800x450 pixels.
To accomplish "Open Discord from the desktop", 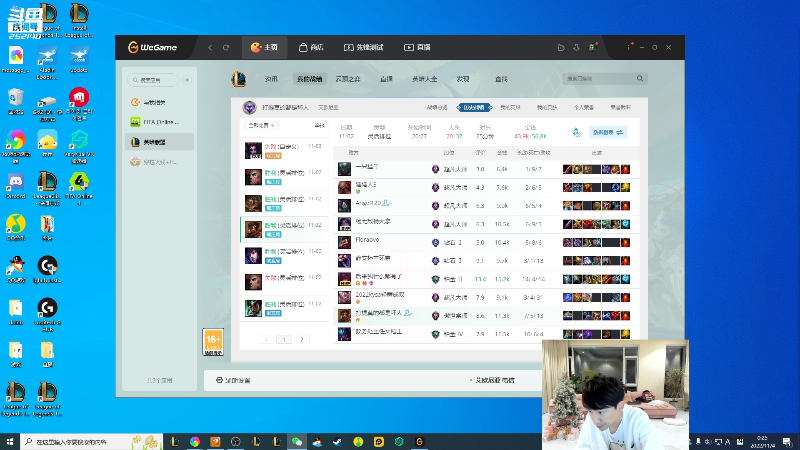I will coord(16,186).
